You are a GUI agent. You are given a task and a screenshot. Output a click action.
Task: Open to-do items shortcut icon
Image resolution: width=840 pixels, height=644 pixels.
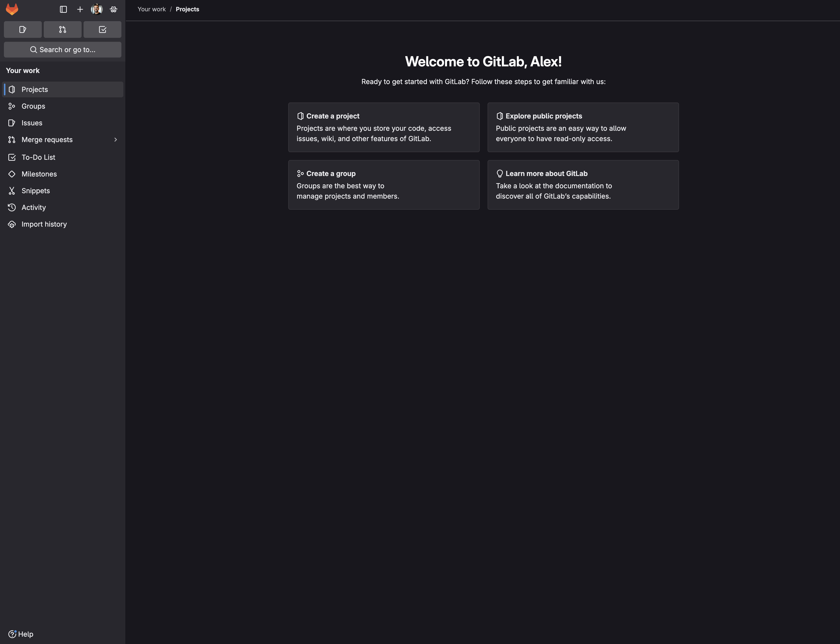[x=102, y=29]
